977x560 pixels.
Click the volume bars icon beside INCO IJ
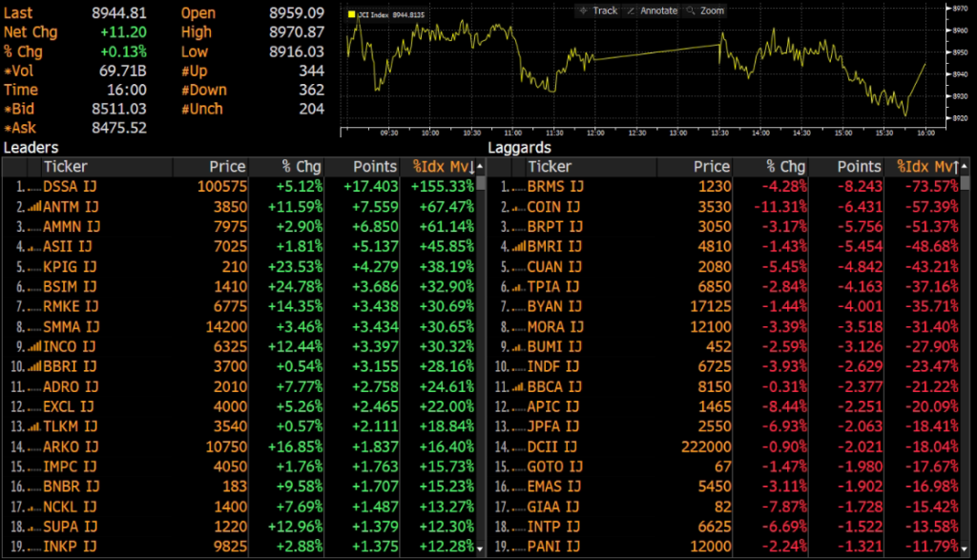31,347
